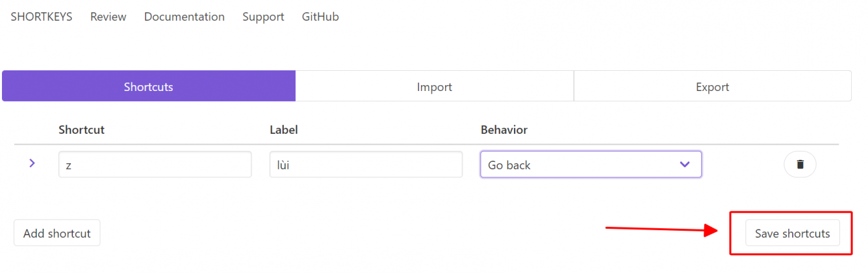Image resolution: width=868 pixels, height=273 pixels.
Task: Delete the 'z' shortcut with trash icon
Action: (800, 164)
